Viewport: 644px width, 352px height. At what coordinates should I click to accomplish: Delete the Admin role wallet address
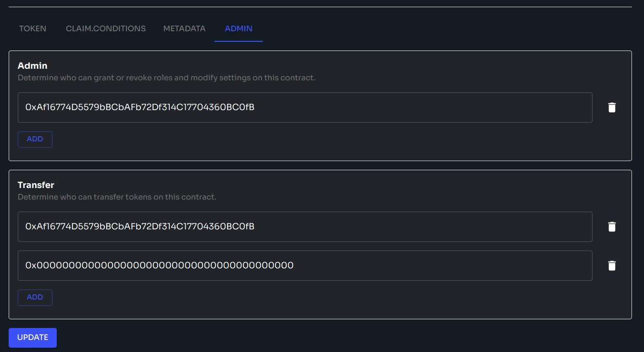coord(611,107)
